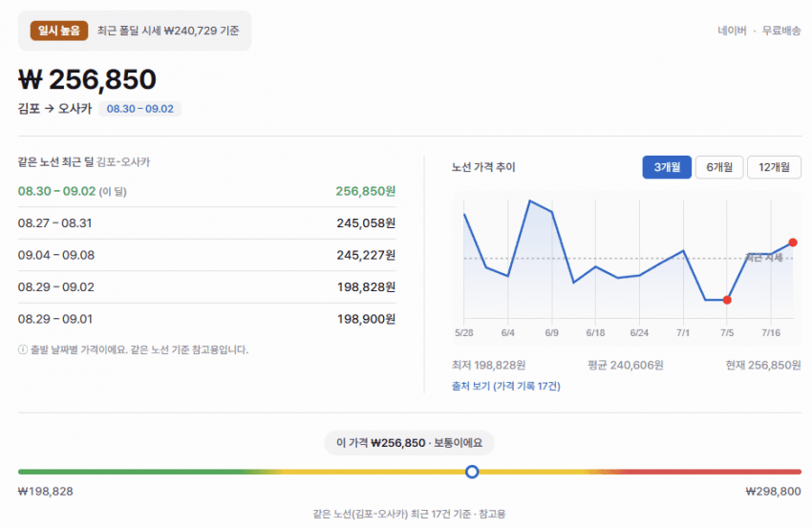Select the 08.27 - 08.31 deal row
This screenshot has width=812, height=528.
coord(206,223)
